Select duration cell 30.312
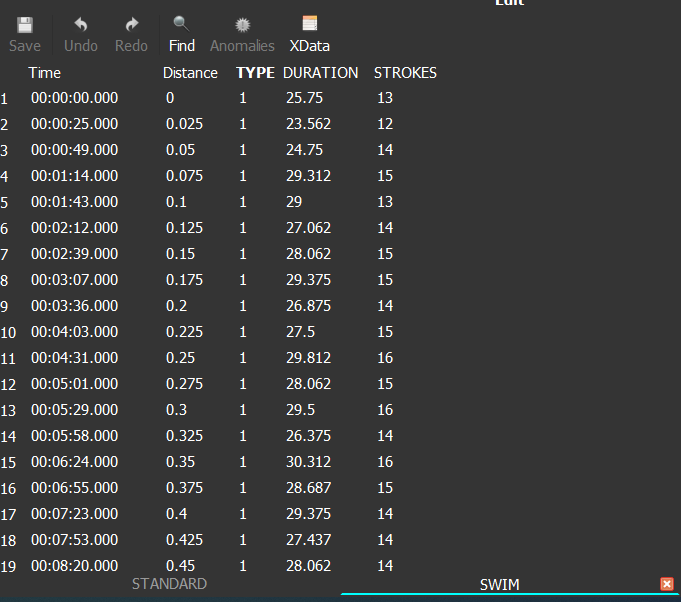This screenshot has width=681, height=602. (x=308, y=462)
